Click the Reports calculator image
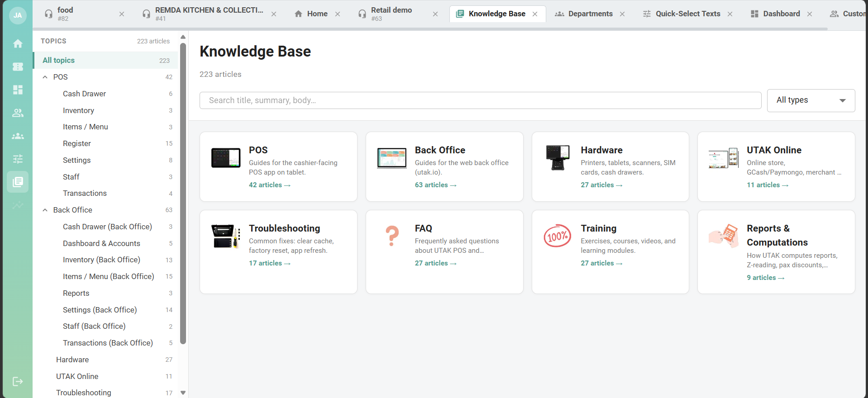868x398 pixels. [724, 236]
